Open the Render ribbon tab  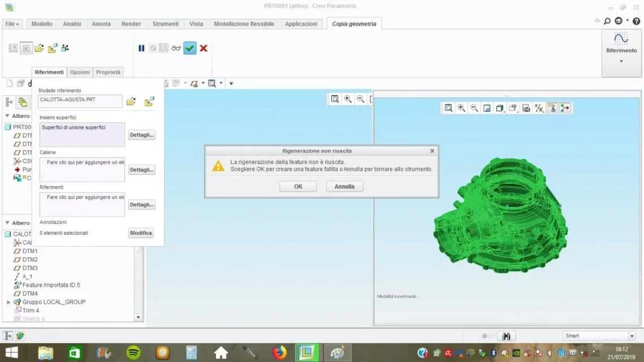131,24
